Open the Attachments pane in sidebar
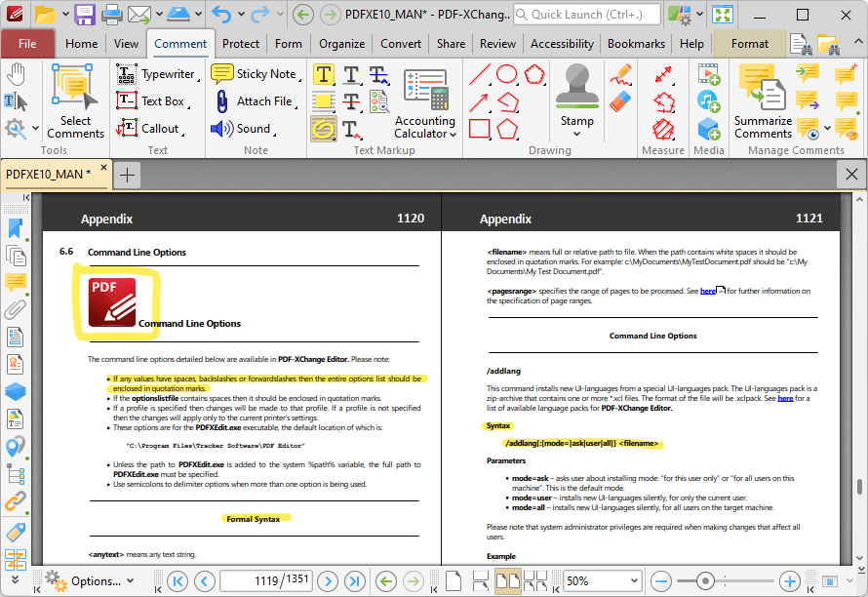This screenshot has width=868, height=597. 15,309
